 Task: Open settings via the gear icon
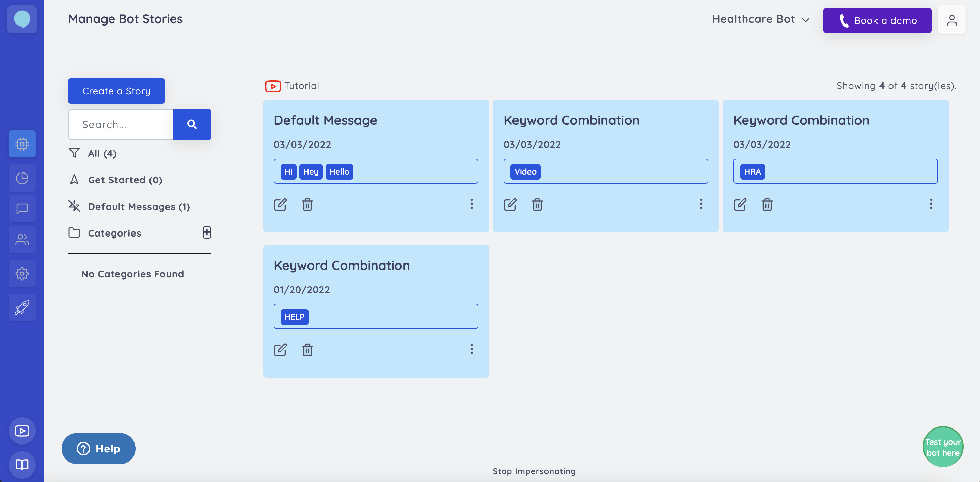coord(22,273)
